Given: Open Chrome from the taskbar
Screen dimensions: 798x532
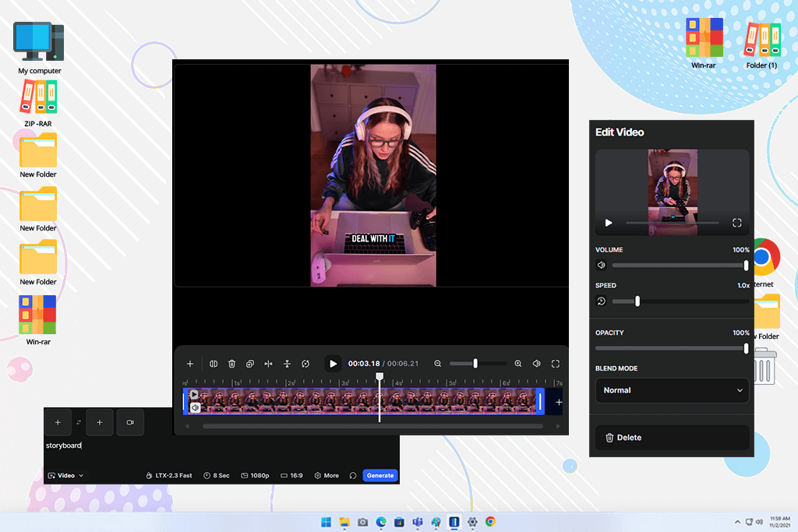Looking at the screenshot, I should (x=491, y=522).
